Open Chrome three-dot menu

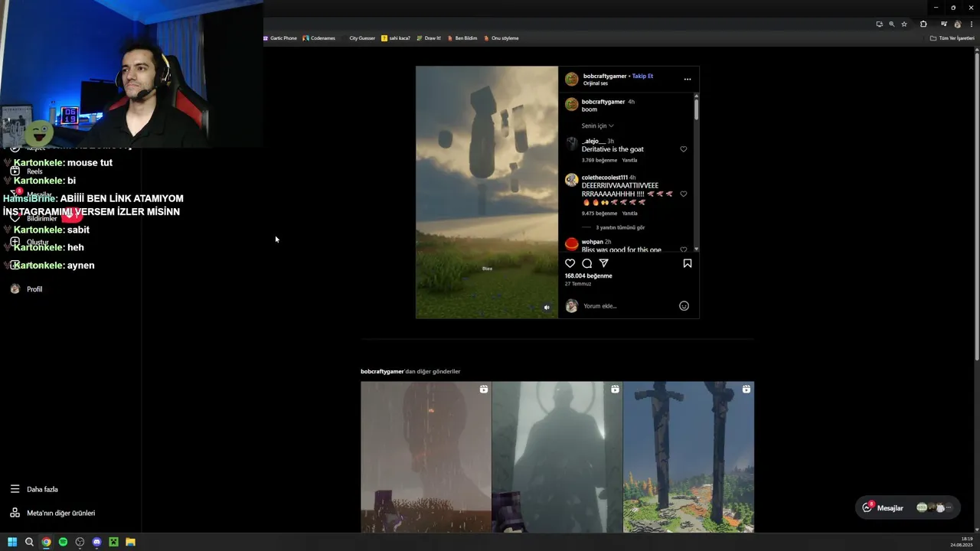point(971,24)
